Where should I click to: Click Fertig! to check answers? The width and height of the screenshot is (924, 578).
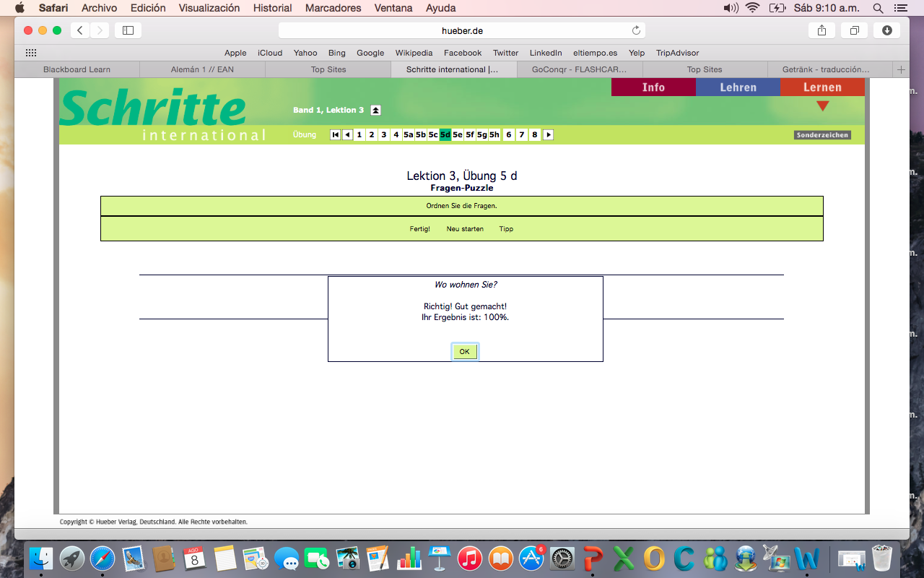(x=419, y=229)
